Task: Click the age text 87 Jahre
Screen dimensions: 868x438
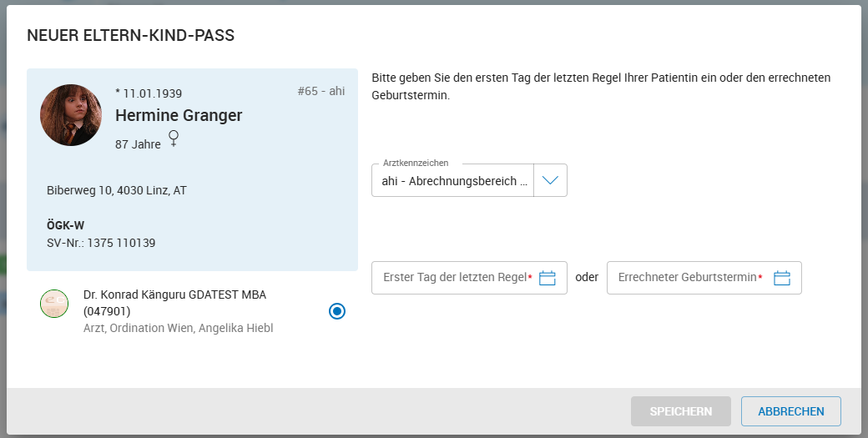Action: [138, 144]
